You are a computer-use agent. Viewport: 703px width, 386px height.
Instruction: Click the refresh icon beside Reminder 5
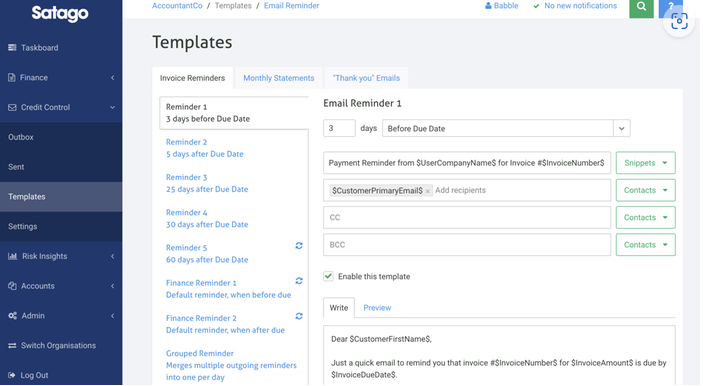[x=299, y=246]
